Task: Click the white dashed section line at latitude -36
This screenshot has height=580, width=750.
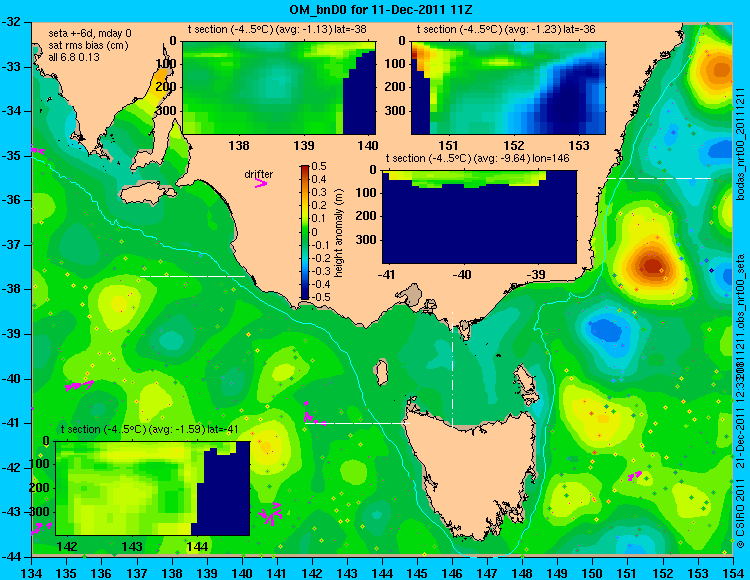Action: 659,178
